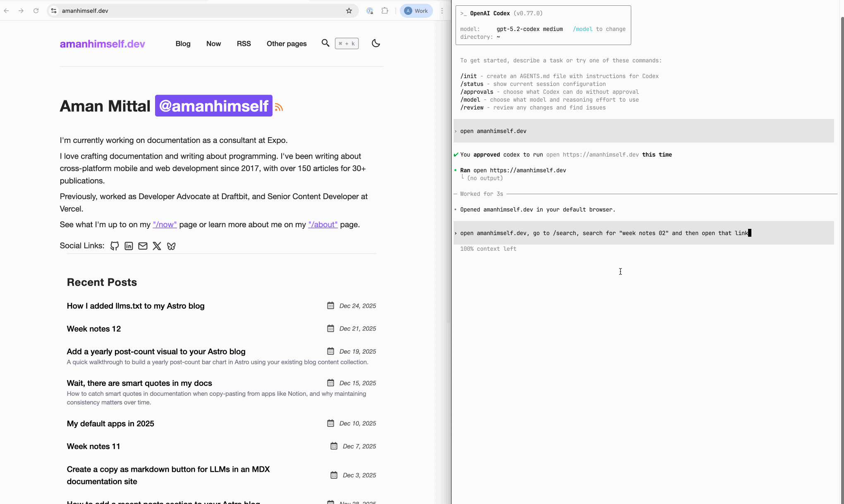Open the LinkedIn social icon
Screen dimensions: 844x504
tap(129, 246)
